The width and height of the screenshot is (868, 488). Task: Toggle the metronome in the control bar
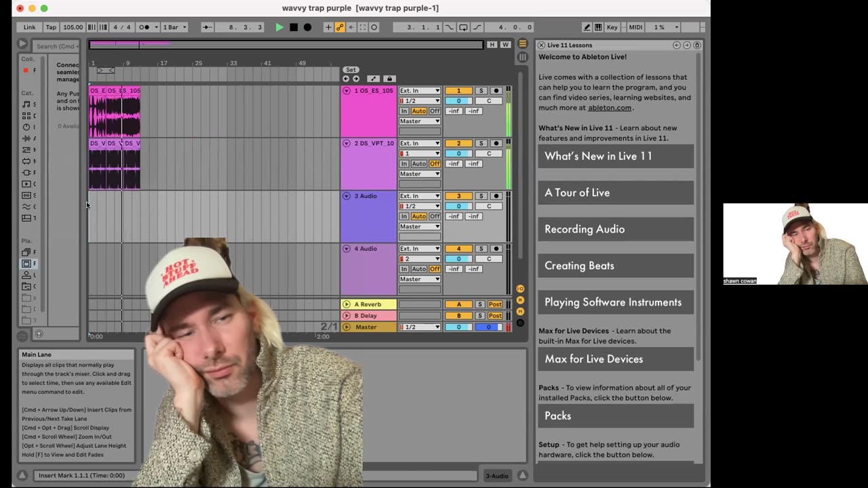point(144,27)
